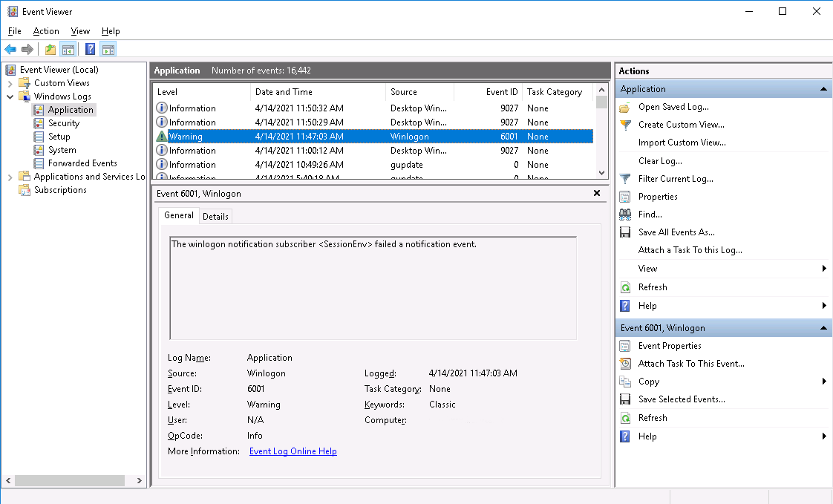Collapse the Application actions section header
The image size is (833, 504).
point(823,89)
